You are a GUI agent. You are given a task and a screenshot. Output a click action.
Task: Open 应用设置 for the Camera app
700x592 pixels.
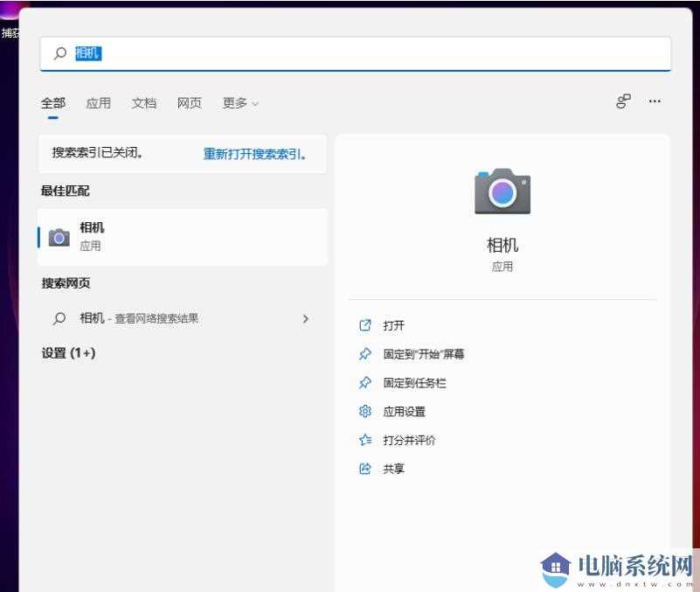(x=364, y=411)
